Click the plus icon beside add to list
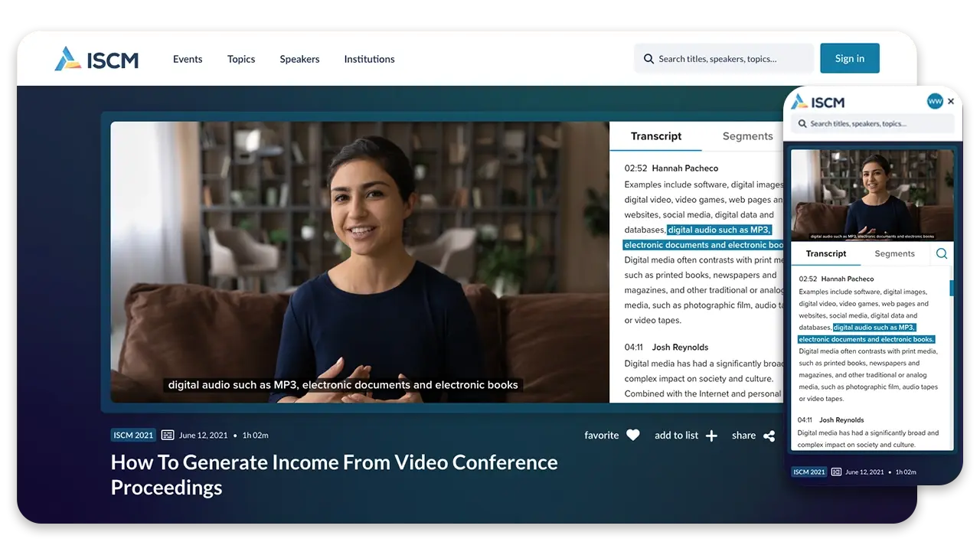Image resolution: width=980 pixels, height=555 pixels. coord(711,436)
